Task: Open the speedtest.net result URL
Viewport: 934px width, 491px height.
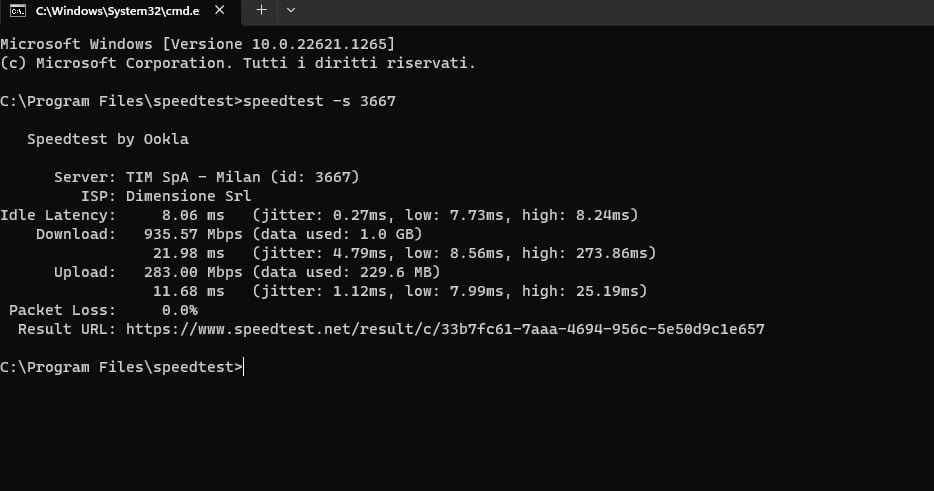Action: pyautogui.click(x=445, y=329)
